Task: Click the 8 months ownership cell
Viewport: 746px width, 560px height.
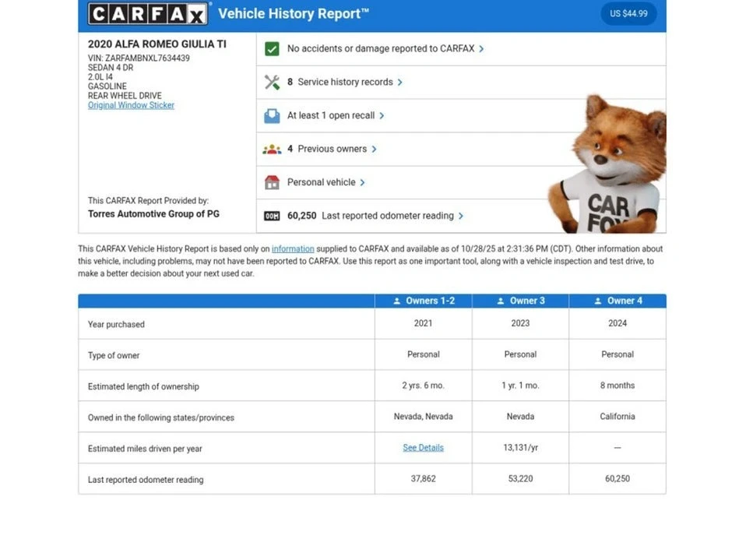Action: [618, 386]
